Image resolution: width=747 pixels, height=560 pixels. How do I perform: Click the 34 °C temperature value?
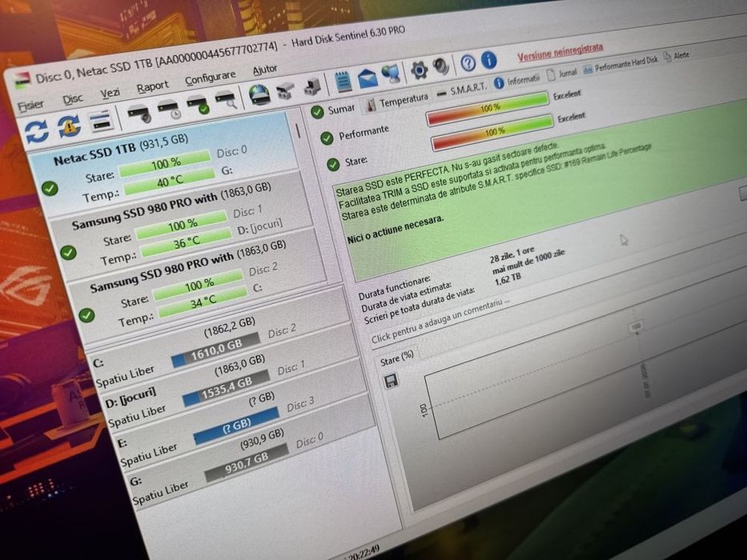203,303
